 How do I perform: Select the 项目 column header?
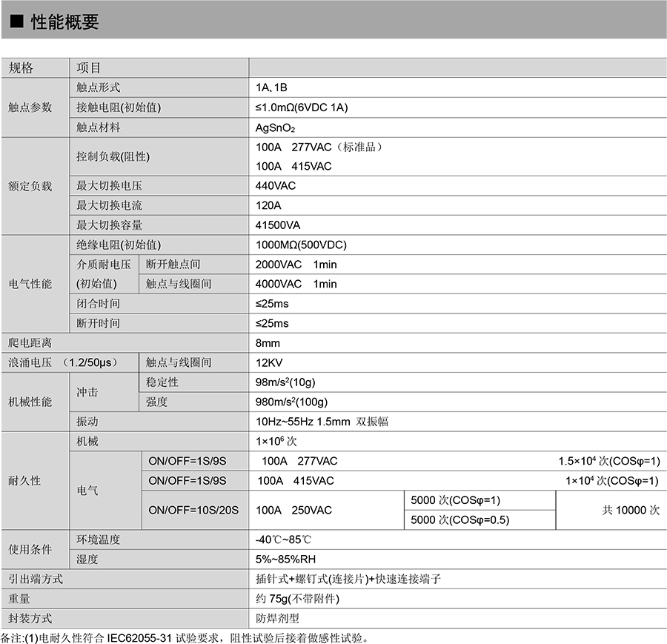pos(88,68)
